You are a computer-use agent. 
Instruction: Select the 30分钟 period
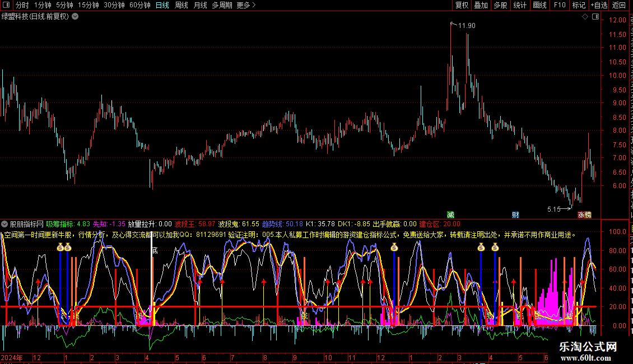pyautogui.click(x=114, y=5)
